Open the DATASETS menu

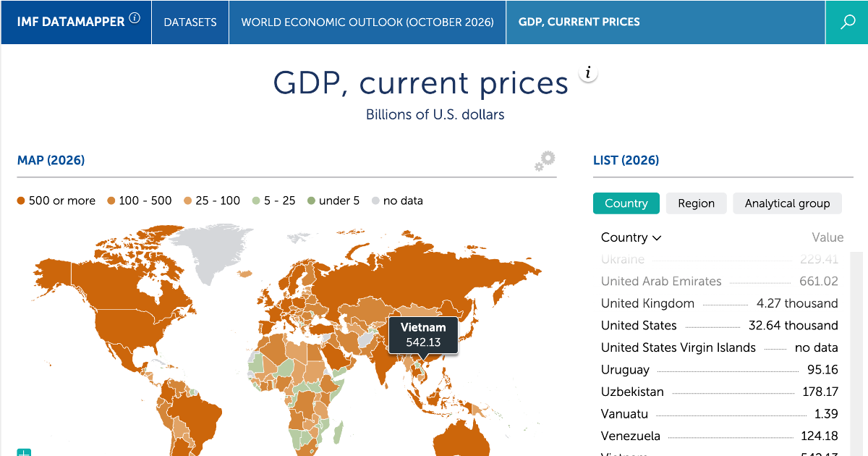pos(190,22)
